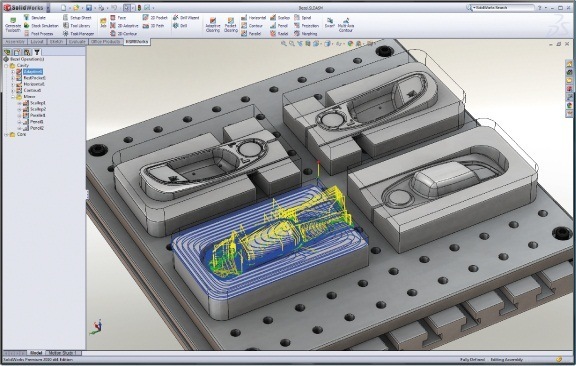Image resolution: width=576 pixels, height=366 pixels.
Task: Collapse the Cavity folder in tree
Action: coord(6,65)
